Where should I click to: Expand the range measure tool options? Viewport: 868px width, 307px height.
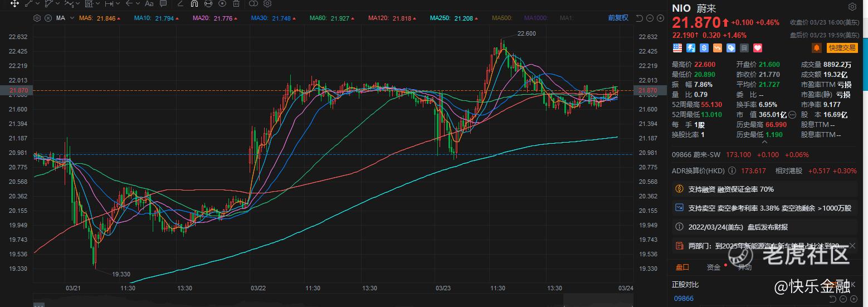coord(118,3)
